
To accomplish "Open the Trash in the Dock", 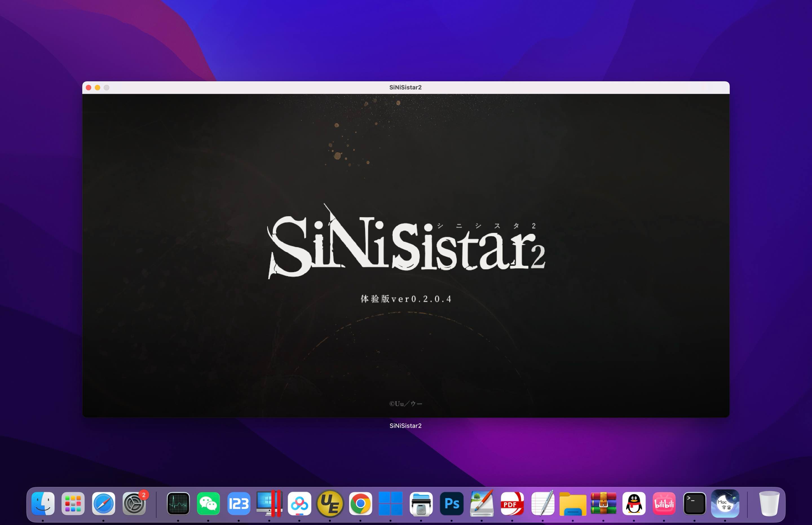I will coord(769,504).
